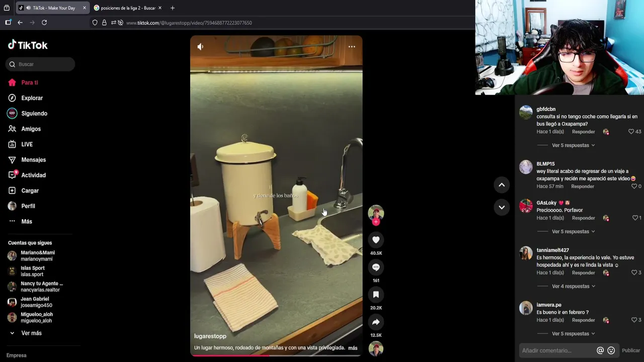Click the site padlock security icon
This screenshot has width=644, height=362.
(104, 23)
